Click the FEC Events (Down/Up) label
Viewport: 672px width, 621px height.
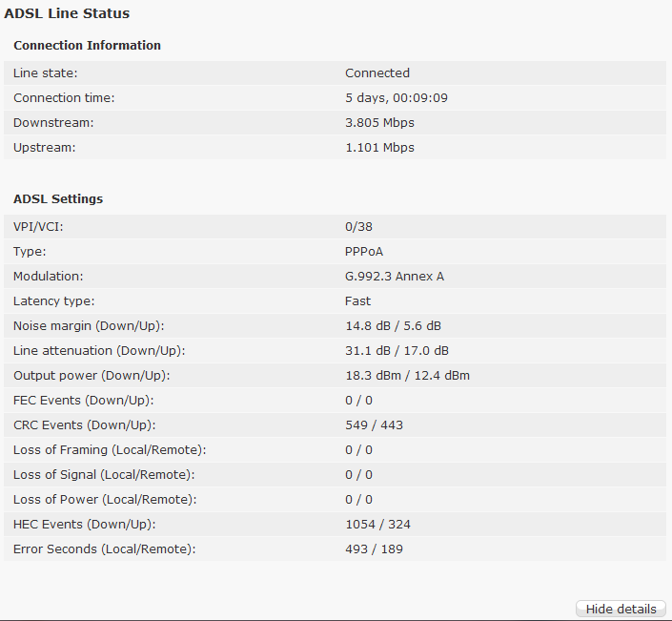pos(84,400)
